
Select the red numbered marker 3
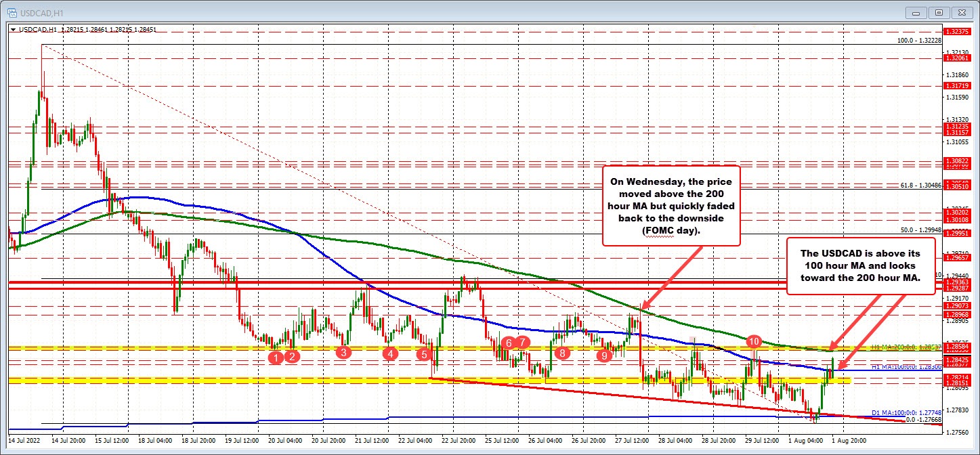(343, 353)
